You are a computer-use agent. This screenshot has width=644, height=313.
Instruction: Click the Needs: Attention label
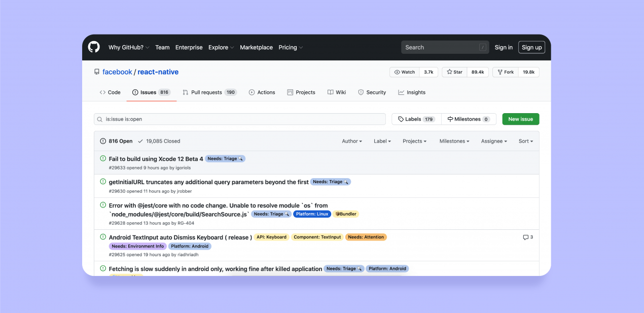point(366,237)
